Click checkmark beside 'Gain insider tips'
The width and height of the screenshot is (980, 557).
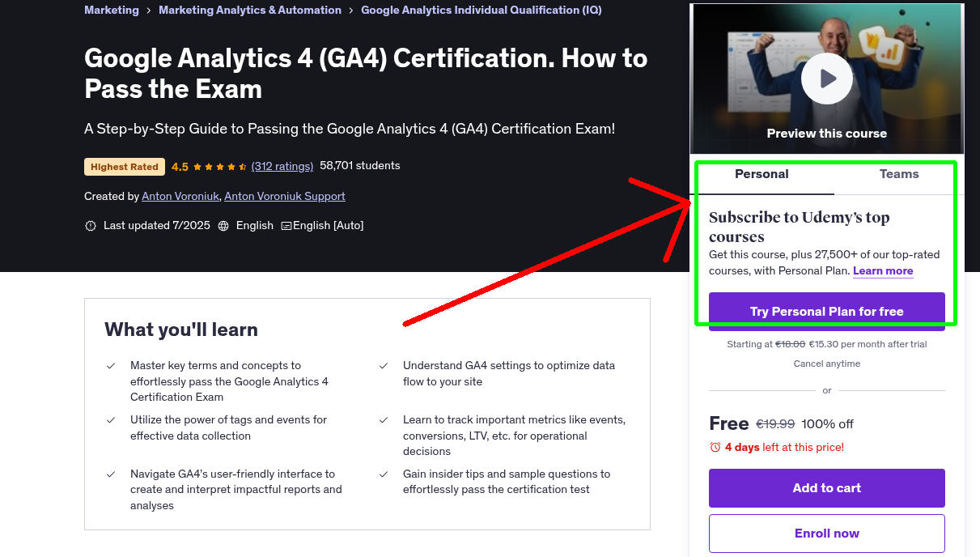coord(384,474)
